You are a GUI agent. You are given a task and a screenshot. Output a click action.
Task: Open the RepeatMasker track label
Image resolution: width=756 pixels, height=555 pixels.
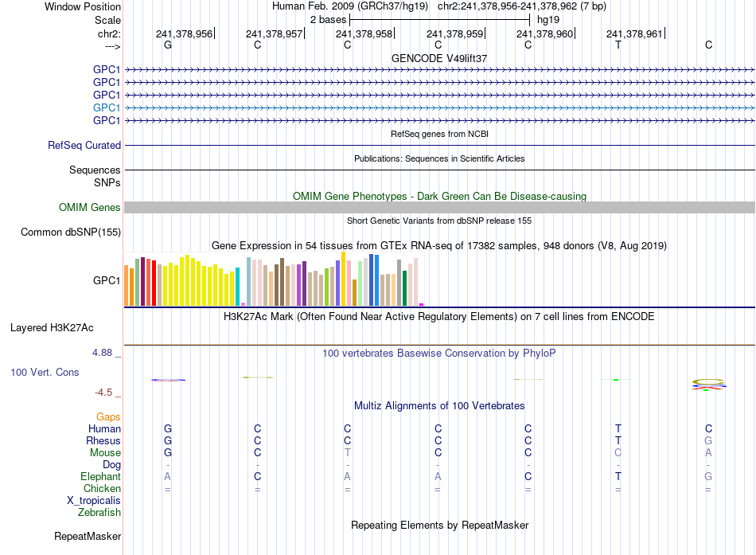(x=88, y=536)
